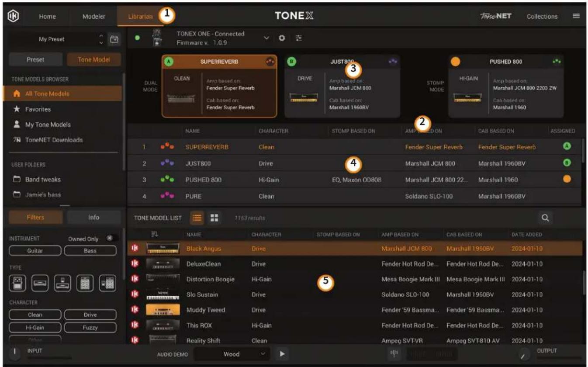Search the tone model list
Screen dimensions: 588x367
pos(545,218)
